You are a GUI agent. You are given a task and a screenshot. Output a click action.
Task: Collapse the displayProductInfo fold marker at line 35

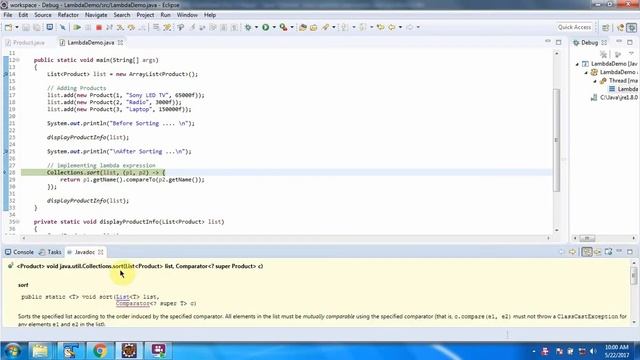point(18,222)
